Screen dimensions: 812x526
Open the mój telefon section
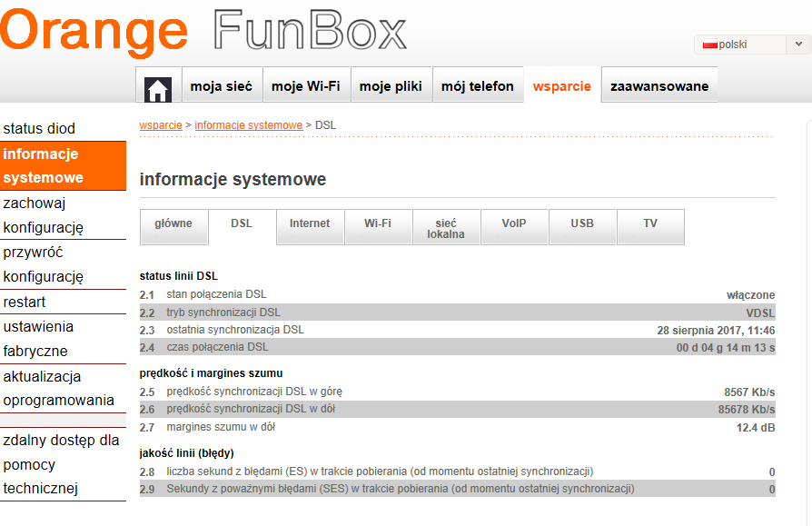[x=478, y=86]
